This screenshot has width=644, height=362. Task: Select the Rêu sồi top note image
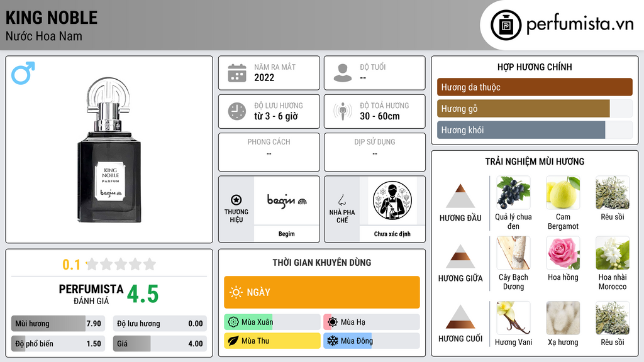pyautogui.click(x=613, y=192)
